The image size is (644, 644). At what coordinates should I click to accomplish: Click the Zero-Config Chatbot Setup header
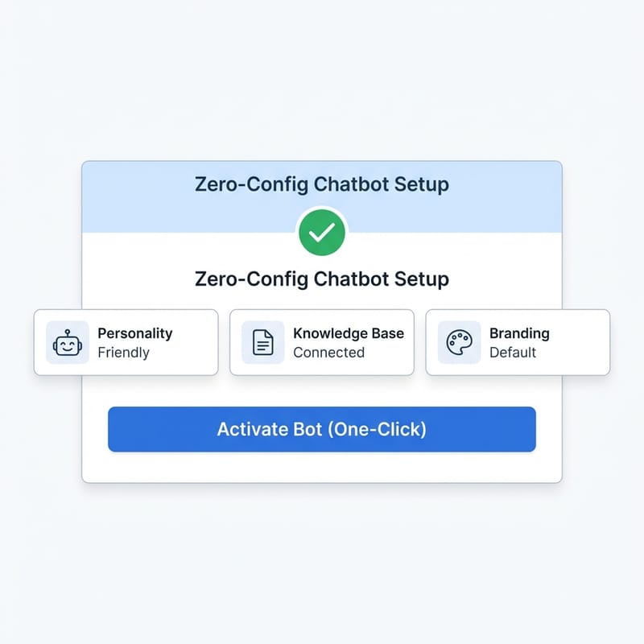[321, 184]
